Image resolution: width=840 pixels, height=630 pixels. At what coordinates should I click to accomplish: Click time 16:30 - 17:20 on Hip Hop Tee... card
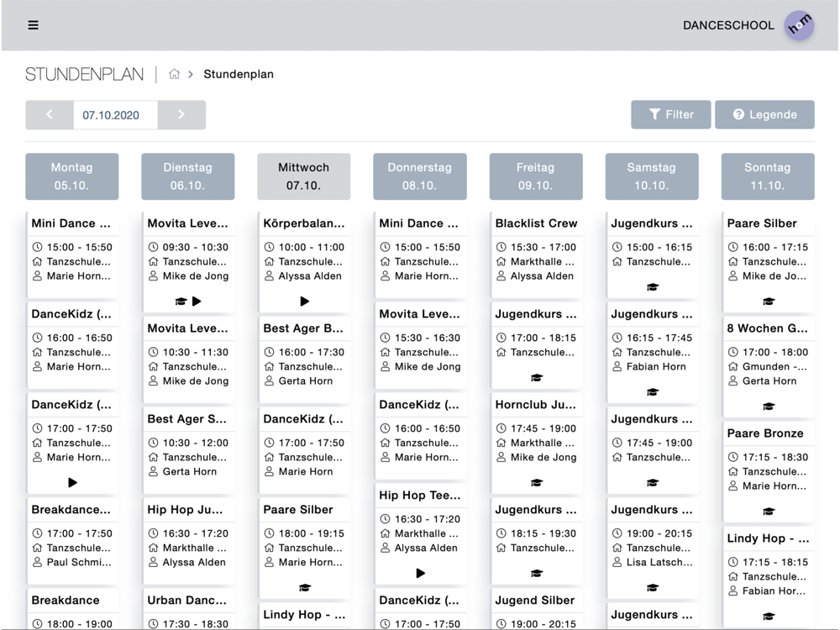(427, 519)
